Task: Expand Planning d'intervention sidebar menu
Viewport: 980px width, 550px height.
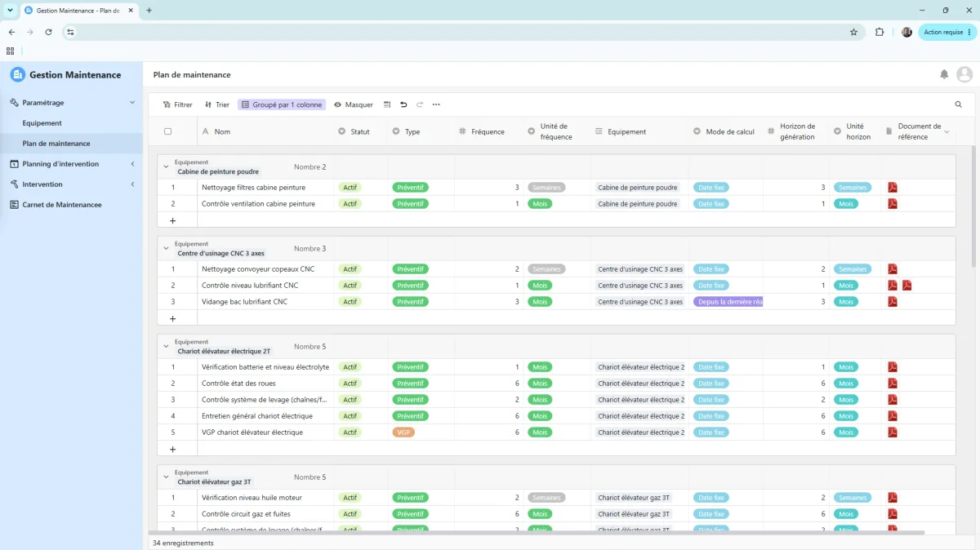Action: (132, 164)
